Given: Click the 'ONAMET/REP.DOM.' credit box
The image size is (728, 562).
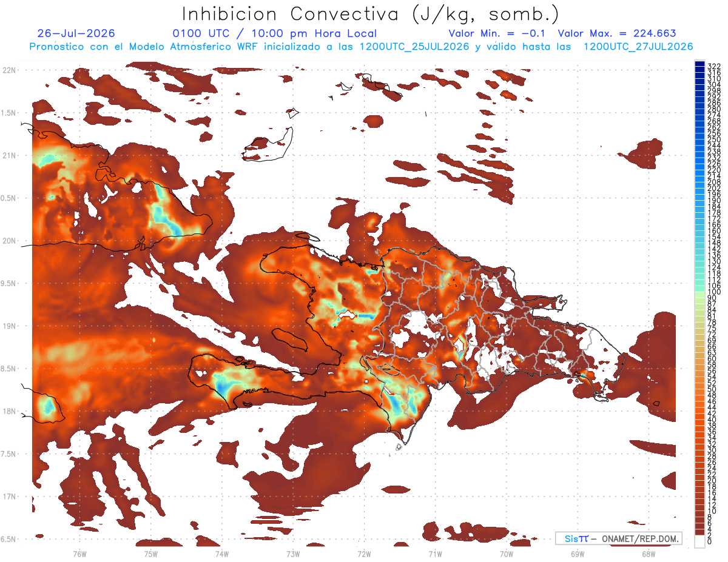Looking at the screenshot, I should pyautogui.click(x=619, y=538).
